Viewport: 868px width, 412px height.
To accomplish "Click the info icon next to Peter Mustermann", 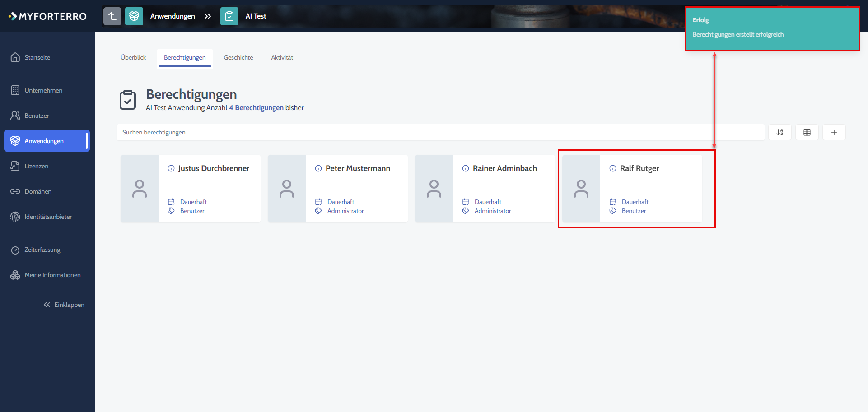I will (318, 168).
